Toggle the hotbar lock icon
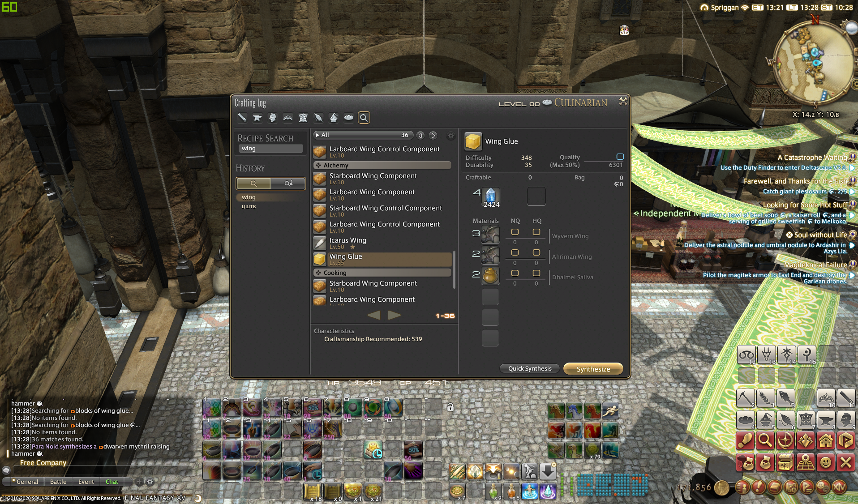The image size is (858, 504). 450,407
